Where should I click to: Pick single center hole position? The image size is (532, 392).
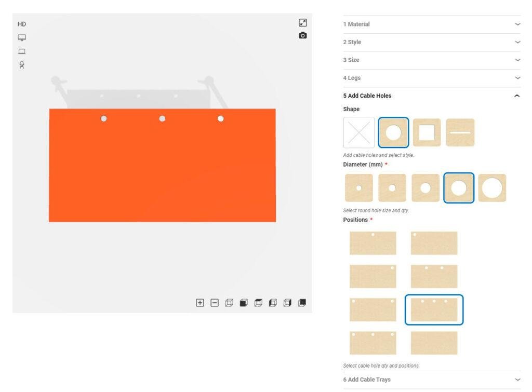coord(373,243)
